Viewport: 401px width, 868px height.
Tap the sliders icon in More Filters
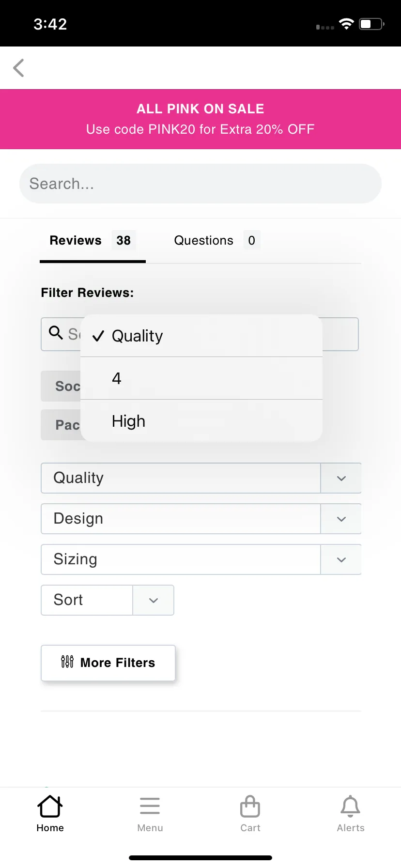[67, 662]
